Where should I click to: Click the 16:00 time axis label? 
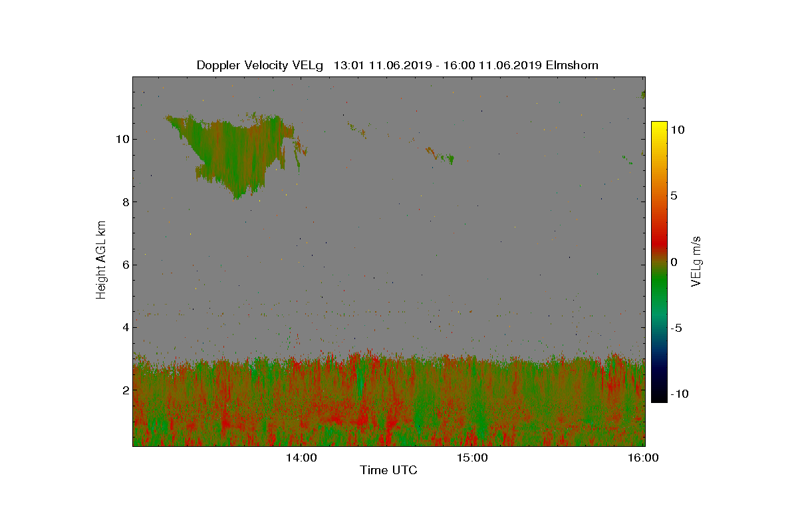coord(644,458)
